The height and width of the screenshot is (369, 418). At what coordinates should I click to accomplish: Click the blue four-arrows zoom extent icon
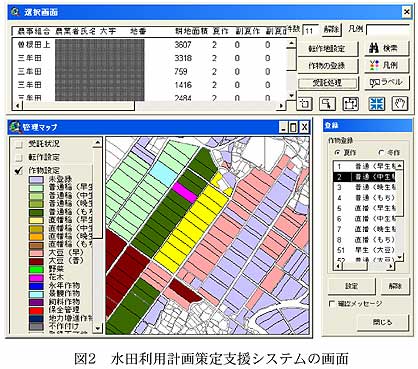tap(377, 104)
